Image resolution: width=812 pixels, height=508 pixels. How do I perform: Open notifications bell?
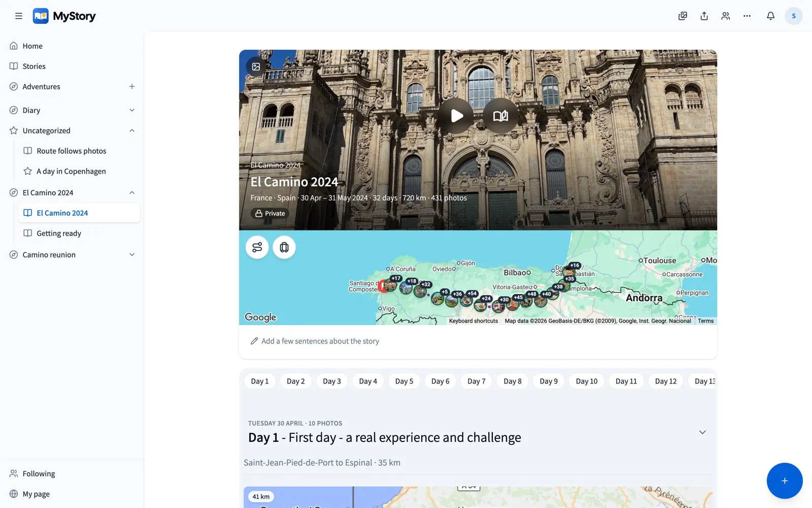[x=770, y=16]
